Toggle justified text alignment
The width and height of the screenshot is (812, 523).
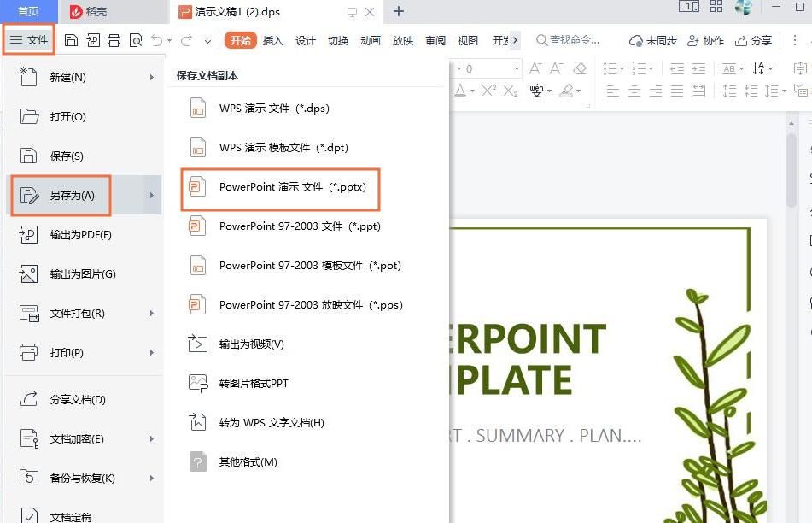click(675, 89)
